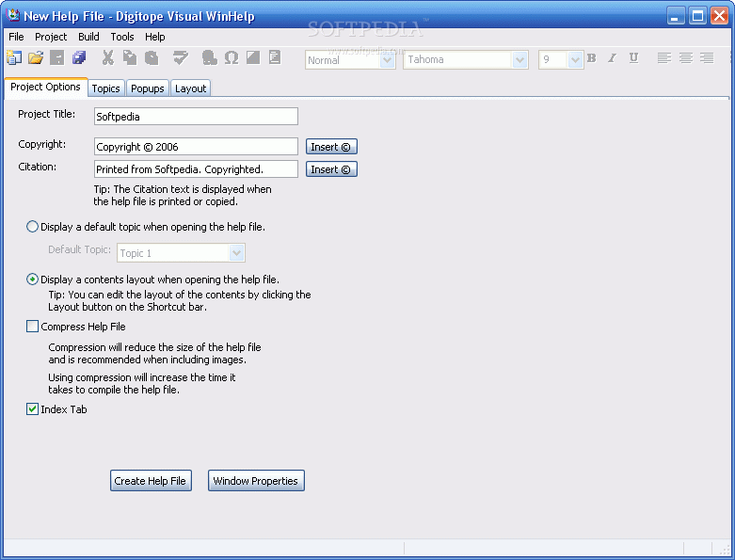Select Display a contents layout radio button
Viewport: 735px width, 560px height.
(x=32, y=280)
